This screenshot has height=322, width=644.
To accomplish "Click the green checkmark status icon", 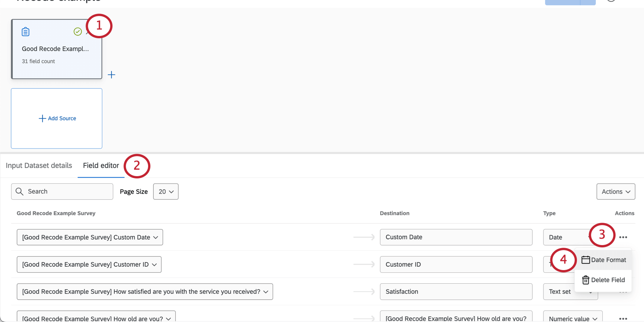I will click(78, 32).
